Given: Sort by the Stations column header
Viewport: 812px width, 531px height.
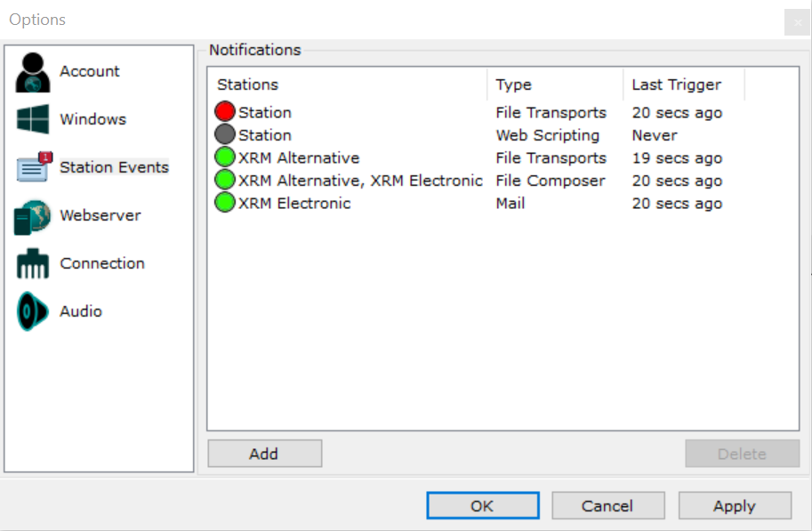Looking at the screenshot, I should [350, 85].
